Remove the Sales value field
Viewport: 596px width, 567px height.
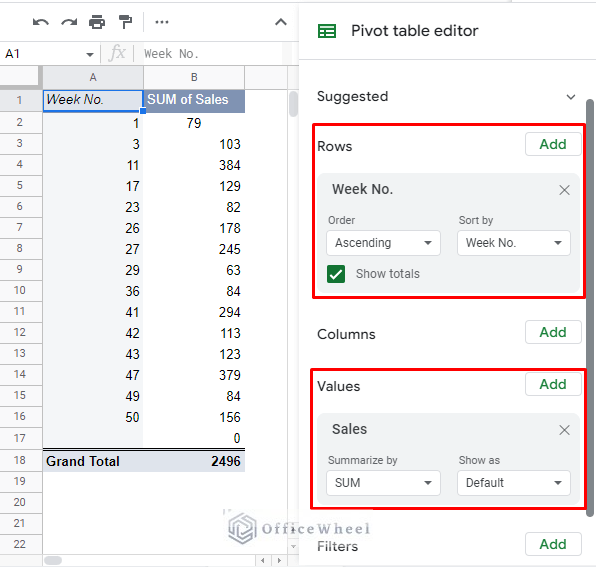pyautogui.click(x=564, y=430)
